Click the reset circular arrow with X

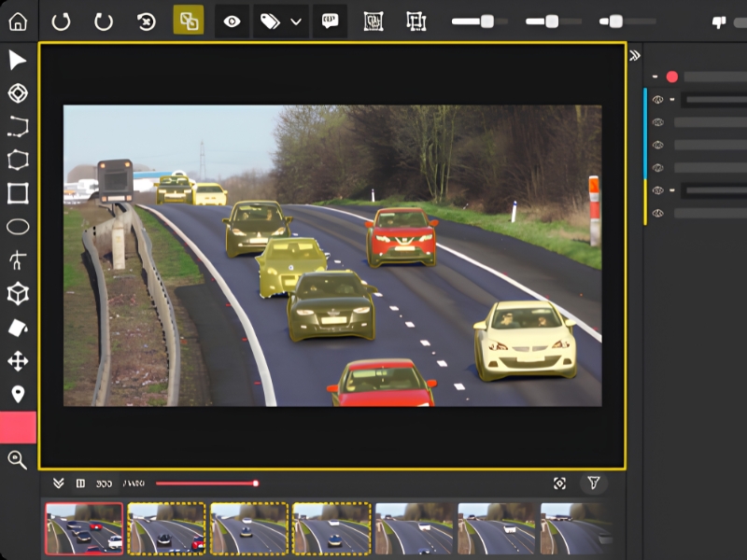[x=146, y=21]
